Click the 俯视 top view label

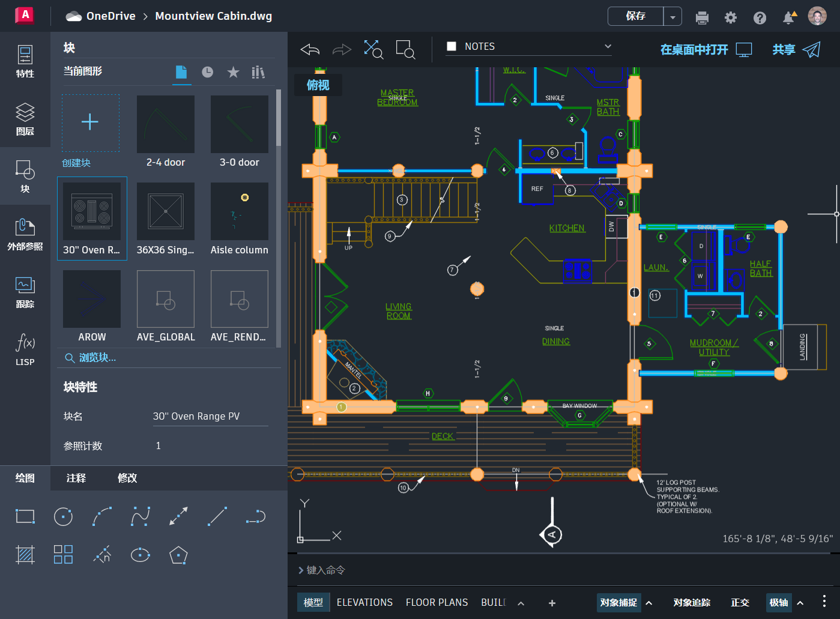[318, 85]
